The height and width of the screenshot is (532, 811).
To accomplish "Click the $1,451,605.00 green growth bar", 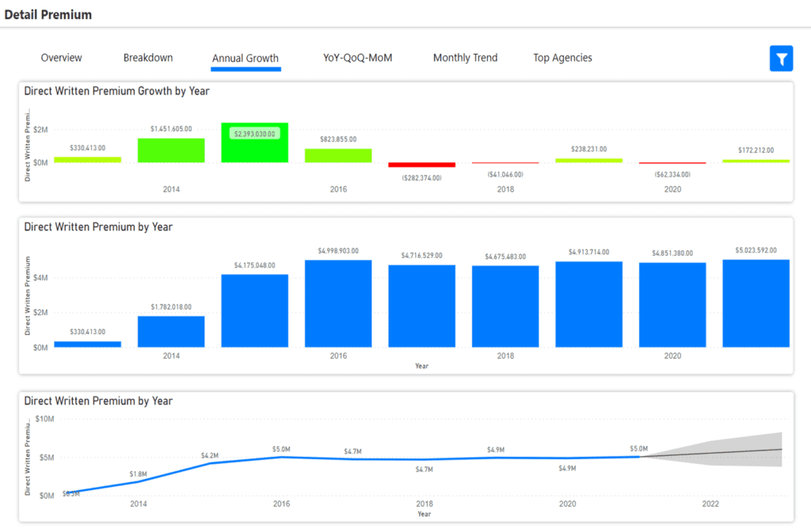I will coord(171,150).
